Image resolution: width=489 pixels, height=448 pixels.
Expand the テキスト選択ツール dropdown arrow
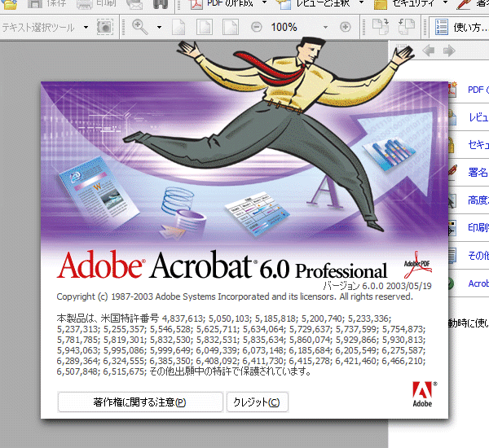point(86,28)
